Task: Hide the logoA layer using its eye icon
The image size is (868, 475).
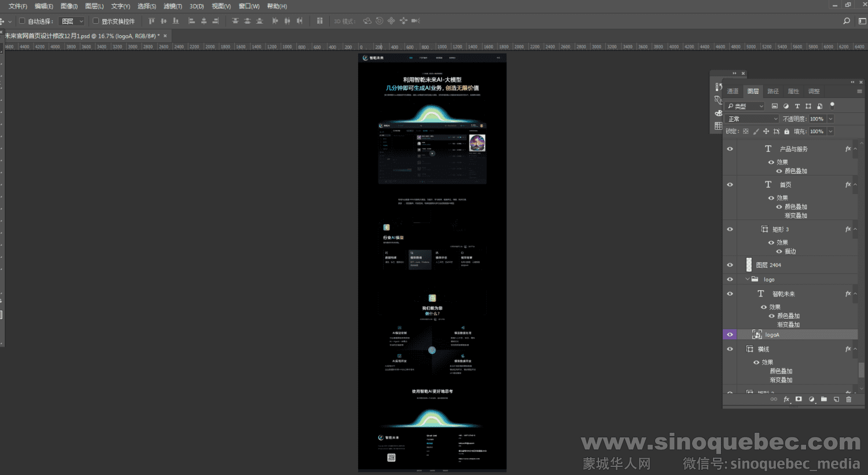Action: 730,335
